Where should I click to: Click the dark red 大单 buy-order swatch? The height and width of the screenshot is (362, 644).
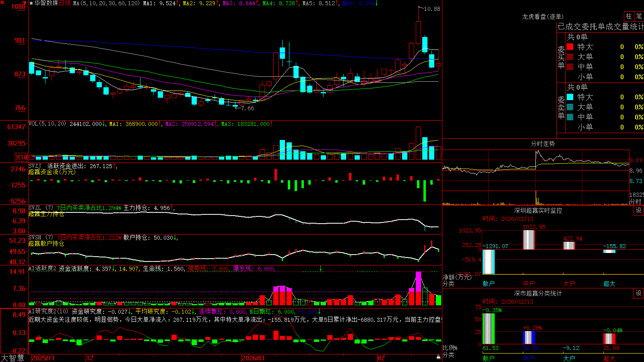[570, 57]
